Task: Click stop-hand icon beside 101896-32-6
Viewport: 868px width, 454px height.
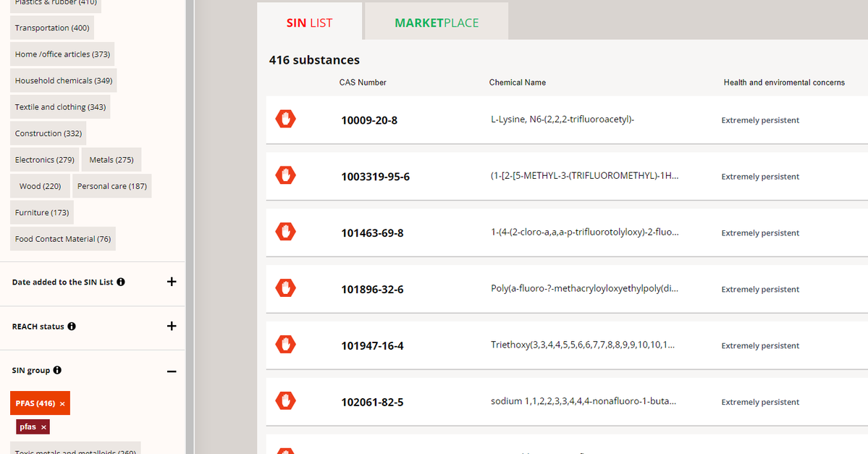Action: pos(285,288)
